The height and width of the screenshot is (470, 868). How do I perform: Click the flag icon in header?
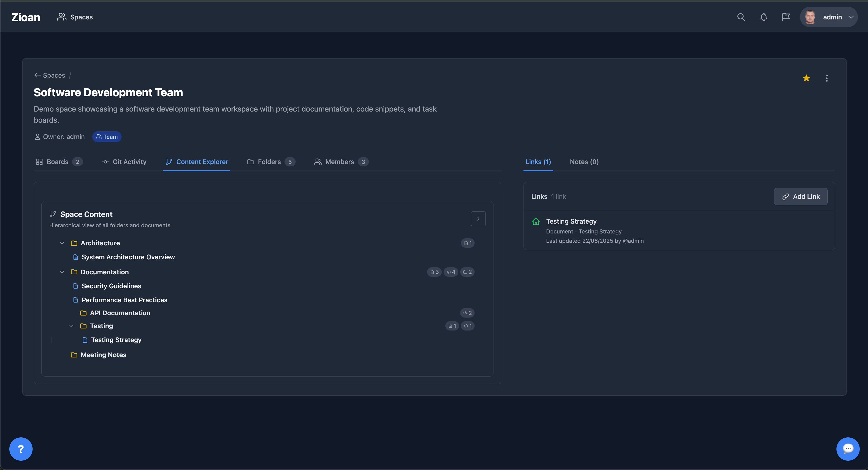[x=786, y=17]
